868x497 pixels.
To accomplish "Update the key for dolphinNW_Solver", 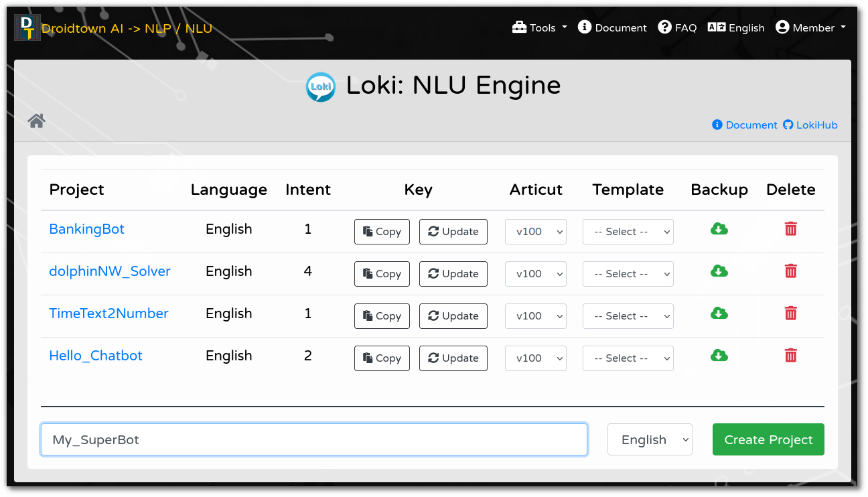I will point(453,274).
